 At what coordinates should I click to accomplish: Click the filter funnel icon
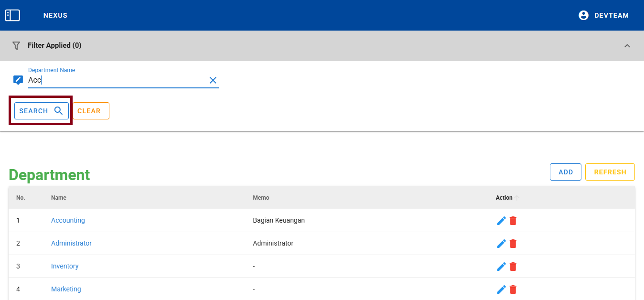point(16,45)
